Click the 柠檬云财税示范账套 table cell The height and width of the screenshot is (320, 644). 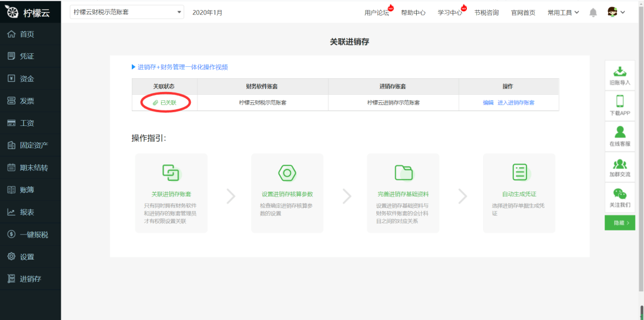click(262, 103)
